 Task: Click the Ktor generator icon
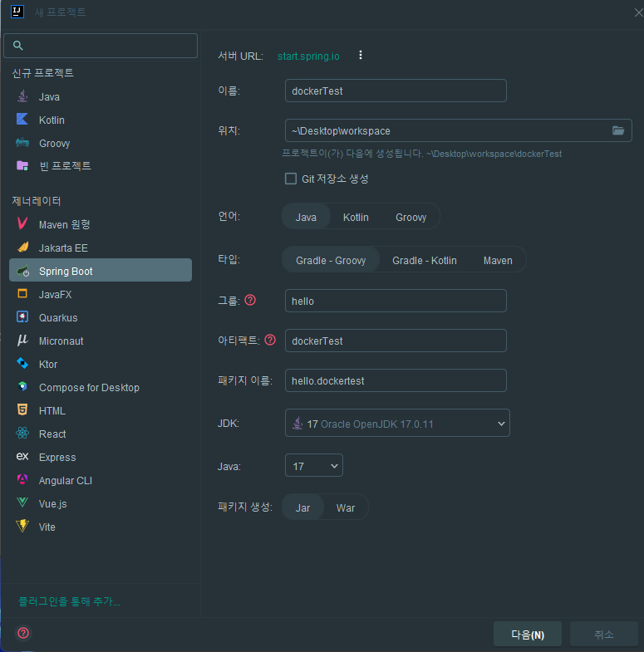tap(22, 364)
